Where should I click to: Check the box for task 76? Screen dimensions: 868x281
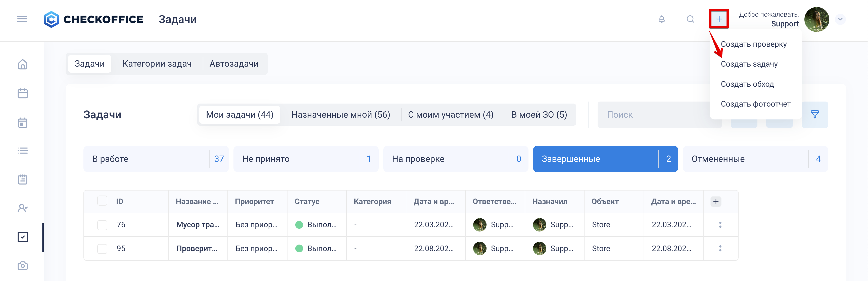[102, 225]
